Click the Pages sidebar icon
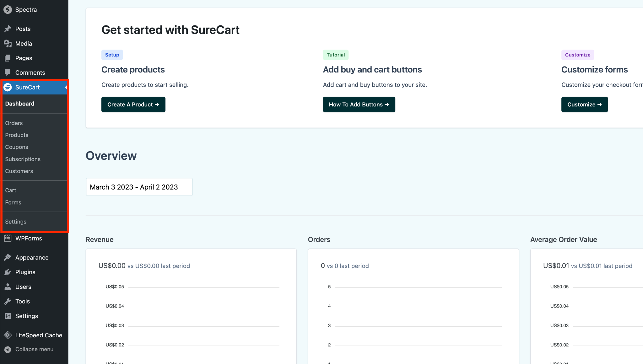Screen dimensions: 643x364 point(8,58)
